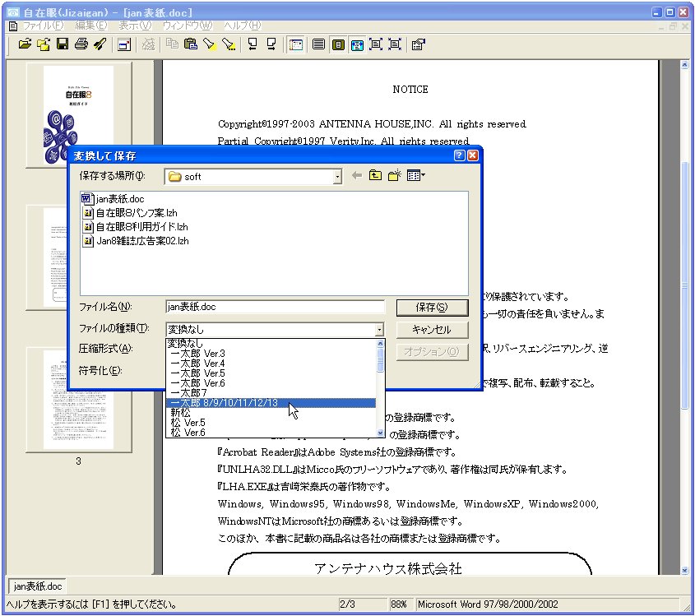
Task: Choose 新松 in the format list
Action: [271, 413]
